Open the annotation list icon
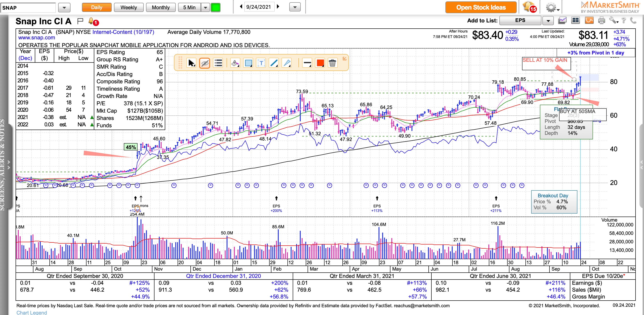 point(218,63)
